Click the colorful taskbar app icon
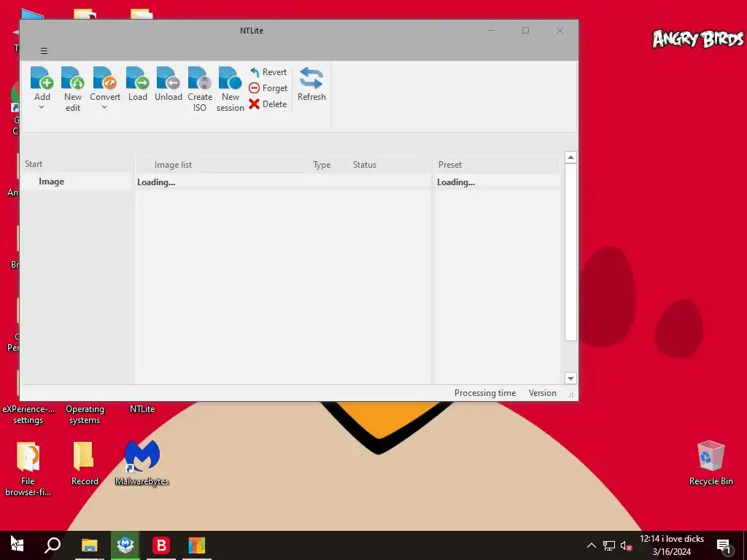 196,545
